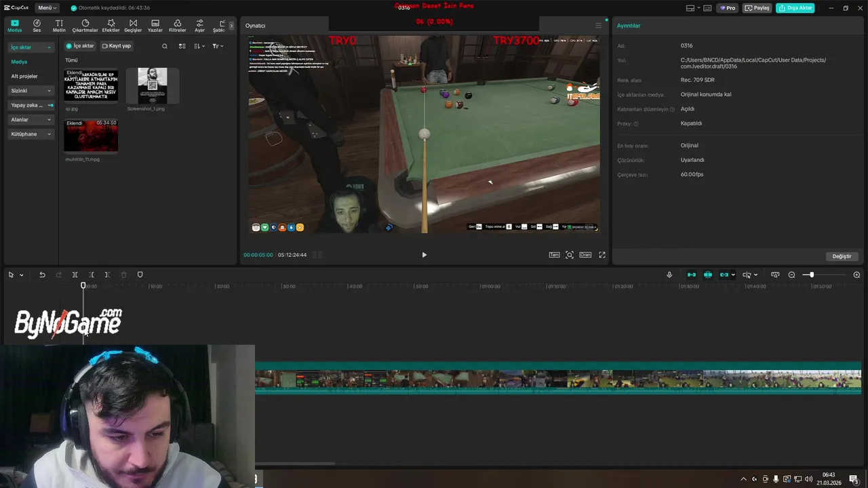Expand the Alanlar section
Screen dimensions: 868x488
(x=31, y=119)
